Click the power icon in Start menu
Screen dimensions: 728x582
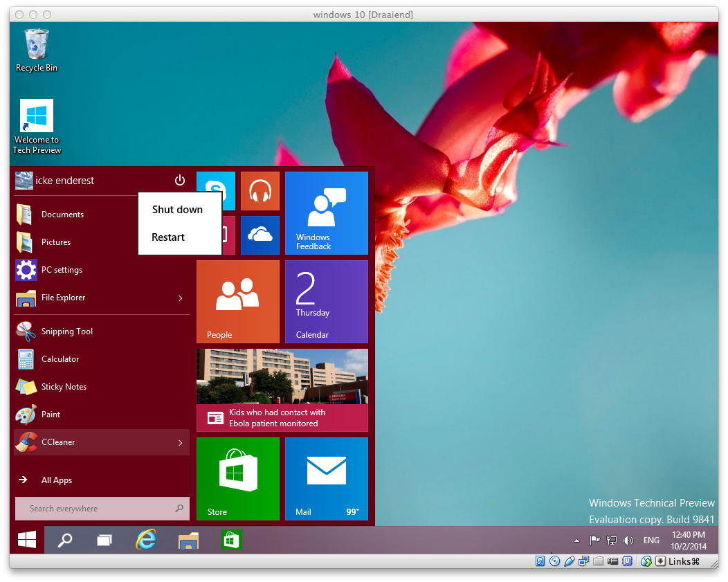pos(180,181)
